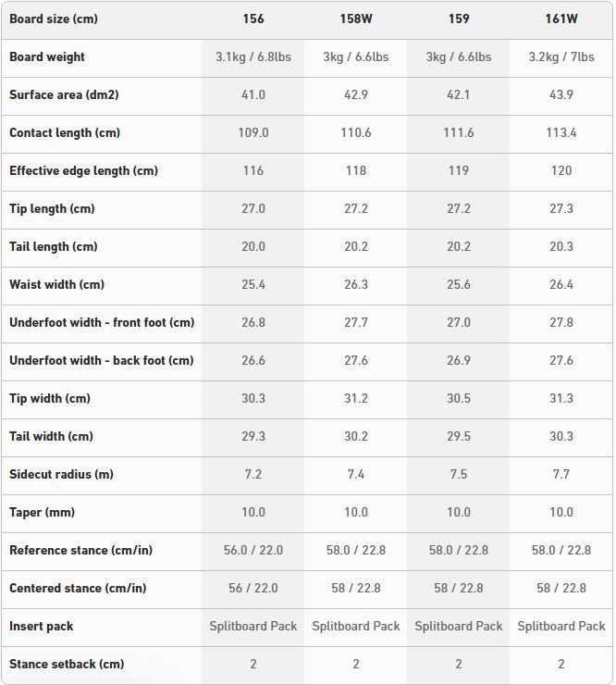Image resolution: width=616 pixels, height=685 pixels.
Task: Select the 56.0 / 22.0 reference stance cell
Action: coord(253,550)
